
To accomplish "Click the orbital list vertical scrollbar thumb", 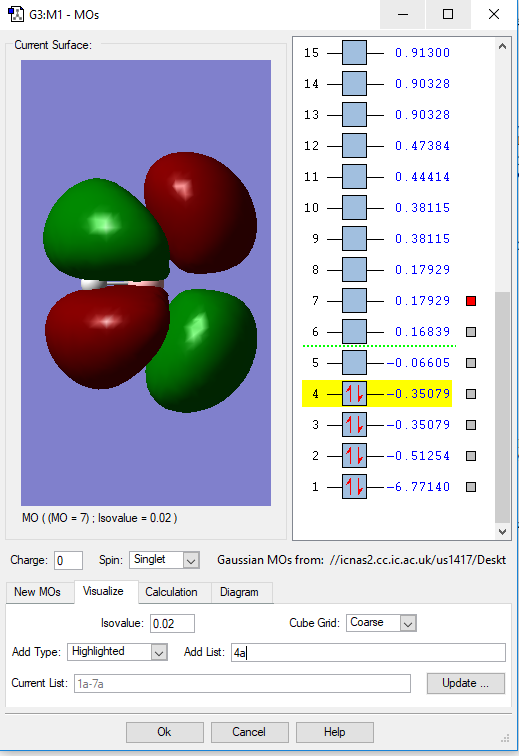I will (x=502, y=407).
